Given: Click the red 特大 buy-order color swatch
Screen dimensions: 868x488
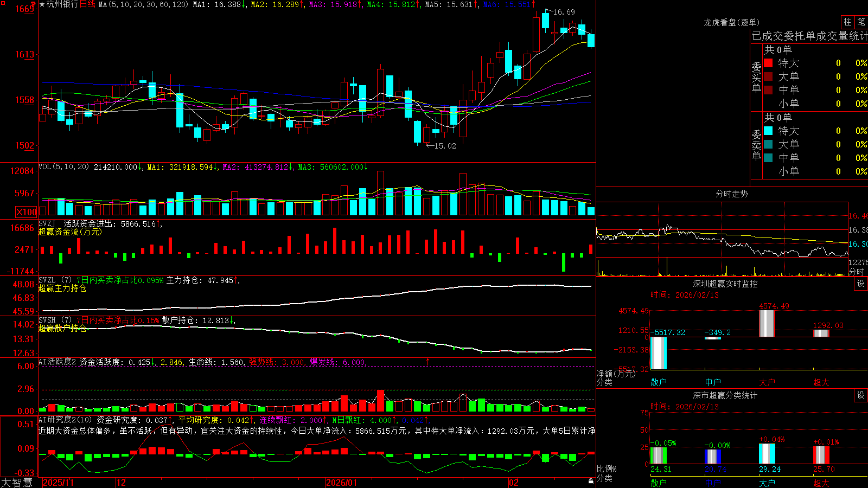Looking at the screenshot, I should (768, 63).
